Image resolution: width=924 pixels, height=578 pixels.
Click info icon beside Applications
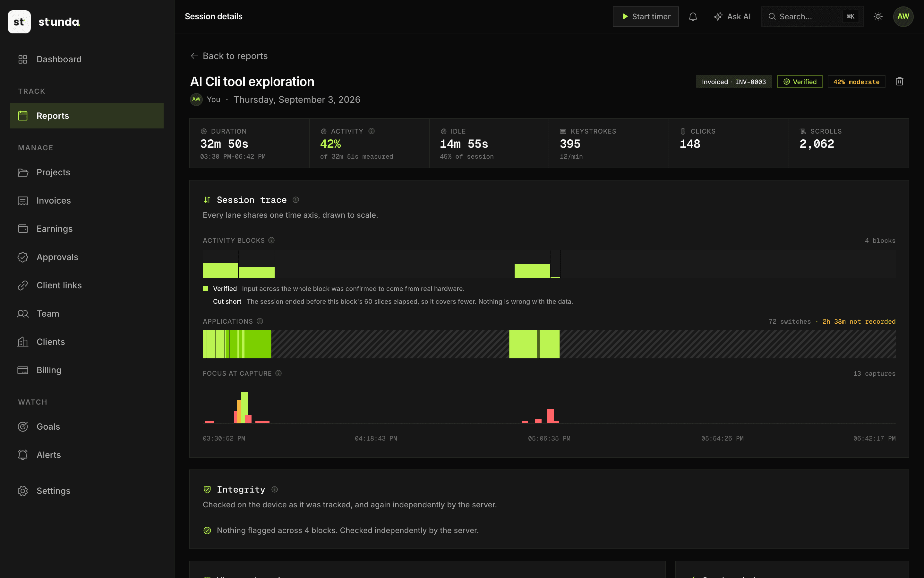tap(260, 321)
